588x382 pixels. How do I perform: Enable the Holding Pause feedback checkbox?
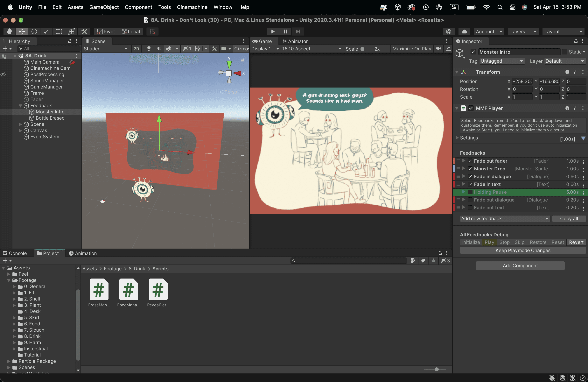[x=470, y=192]
